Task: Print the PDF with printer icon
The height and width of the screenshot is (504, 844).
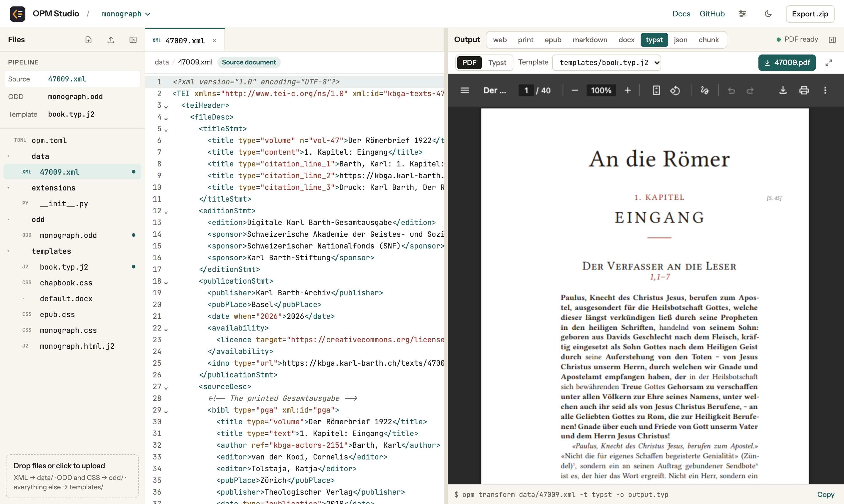Action: (804, 90)
